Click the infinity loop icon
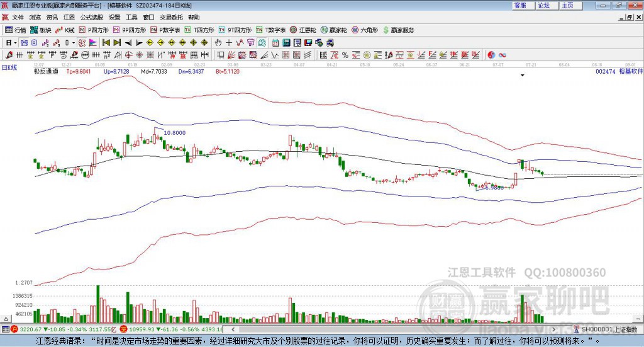This screenshot has width=644, height=347. tap(502, 55)
